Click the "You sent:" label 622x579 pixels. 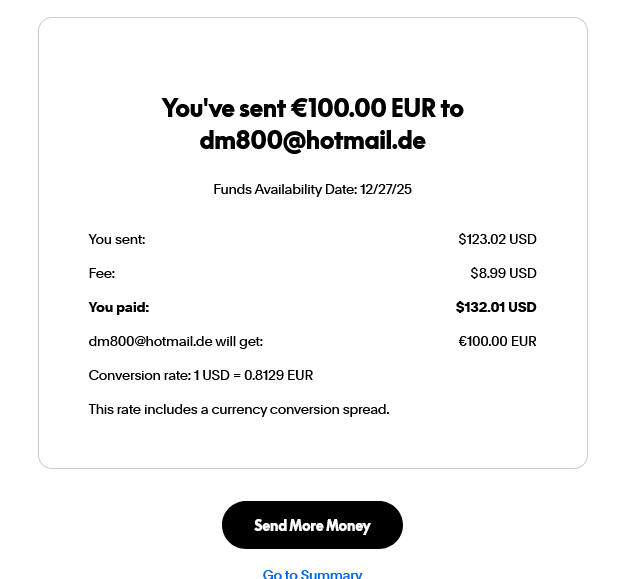click(117, 239)
